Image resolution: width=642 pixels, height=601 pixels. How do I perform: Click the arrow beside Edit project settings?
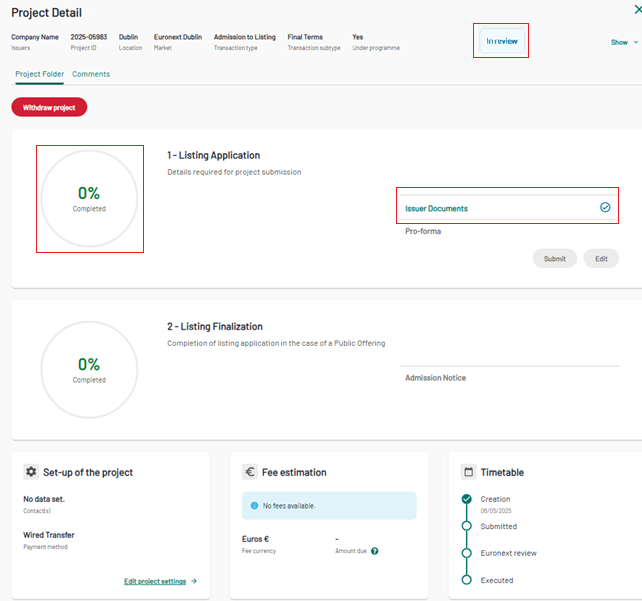click(194, 581)
